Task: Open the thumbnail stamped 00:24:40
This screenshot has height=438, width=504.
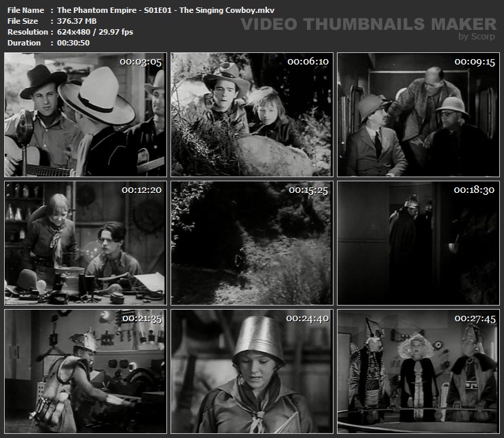Action: click(x=252, y=371)
